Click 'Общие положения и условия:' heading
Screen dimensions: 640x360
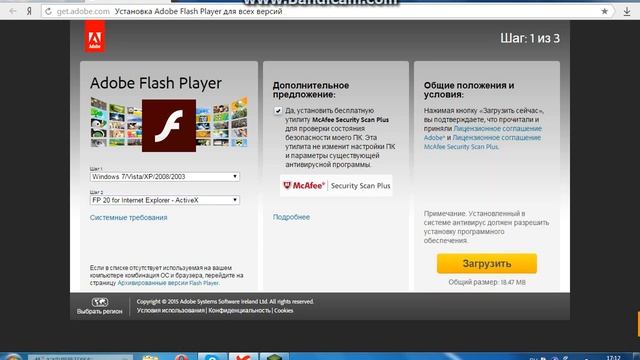[469, 90]
